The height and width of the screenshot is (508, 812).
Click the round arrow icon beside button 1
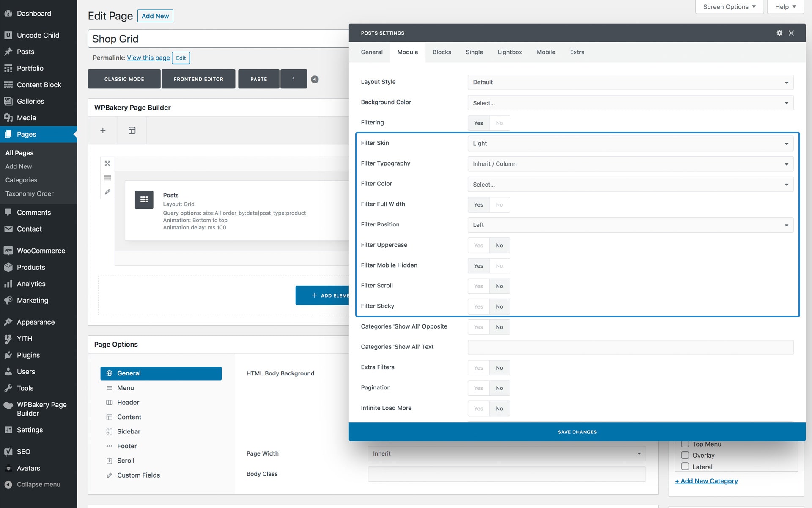(x=315, y=79)
